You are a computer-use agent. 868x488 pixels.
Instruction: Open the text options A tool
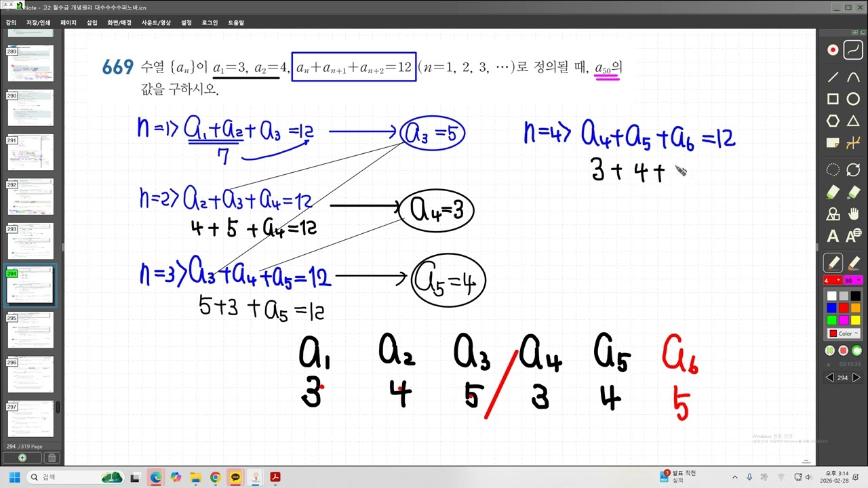tap(853, 236)
